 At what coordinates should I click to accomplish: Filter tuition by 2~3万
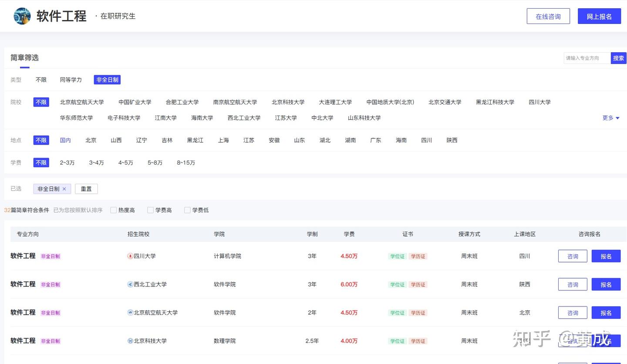point(67,163)
